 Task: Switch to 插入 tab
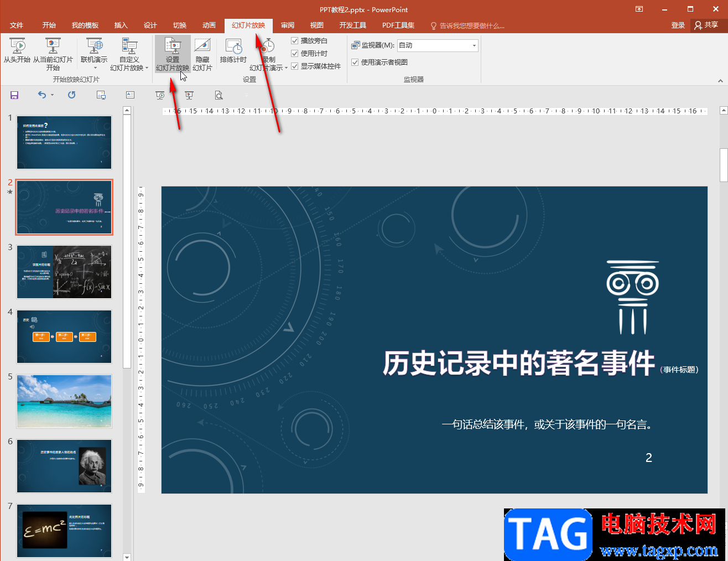click(121, 25)
